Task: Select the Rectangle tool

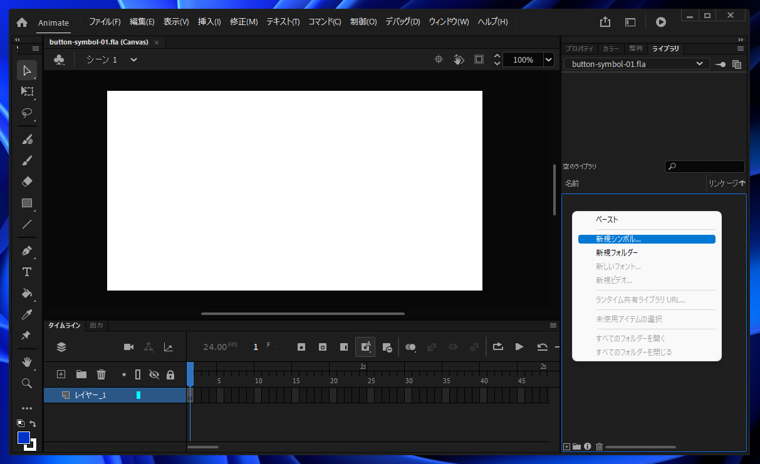Action: (27, 203)
